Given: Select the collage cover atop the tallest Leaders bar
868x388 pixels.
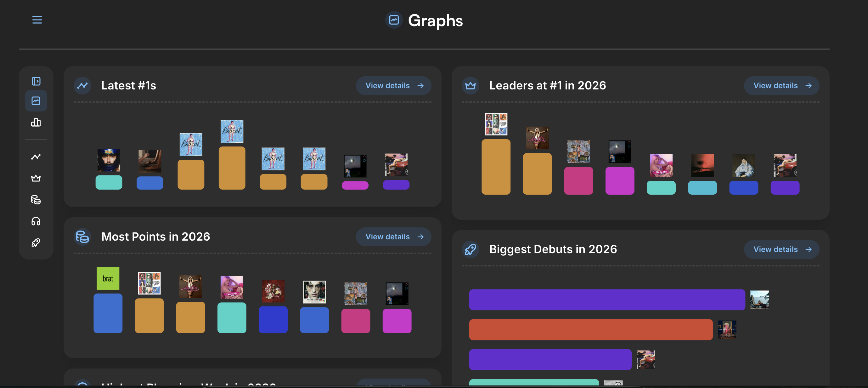Looking at the screenshot, I should click(x=496, y=124).
